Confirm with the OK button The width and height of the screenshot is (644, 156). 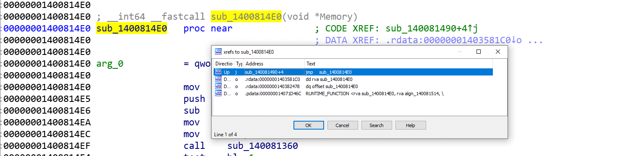click(309, 125)
